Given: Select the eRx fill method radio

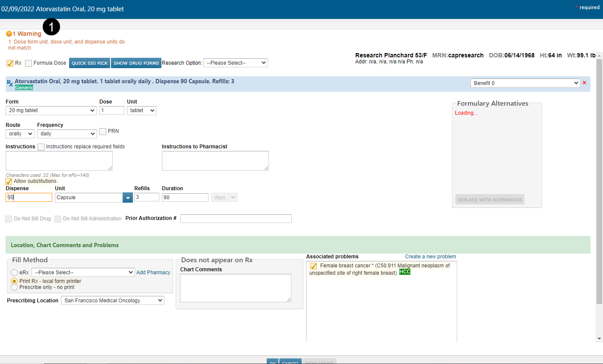Looking at the screenshot, I should pyautogui.click(x=15, y=273).
